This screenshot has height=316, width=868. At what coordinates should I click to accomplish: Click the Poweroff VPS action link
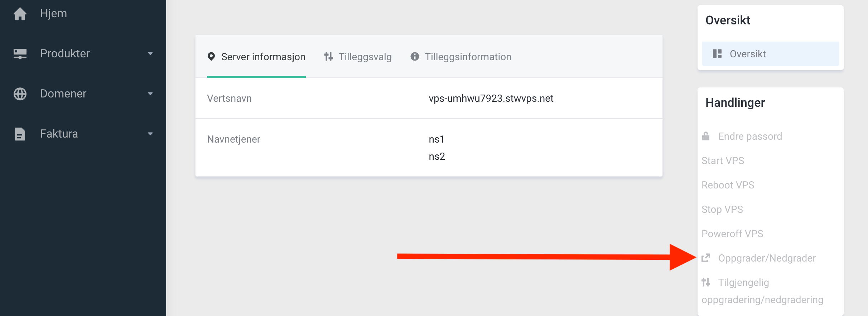(x=732, y=234)
